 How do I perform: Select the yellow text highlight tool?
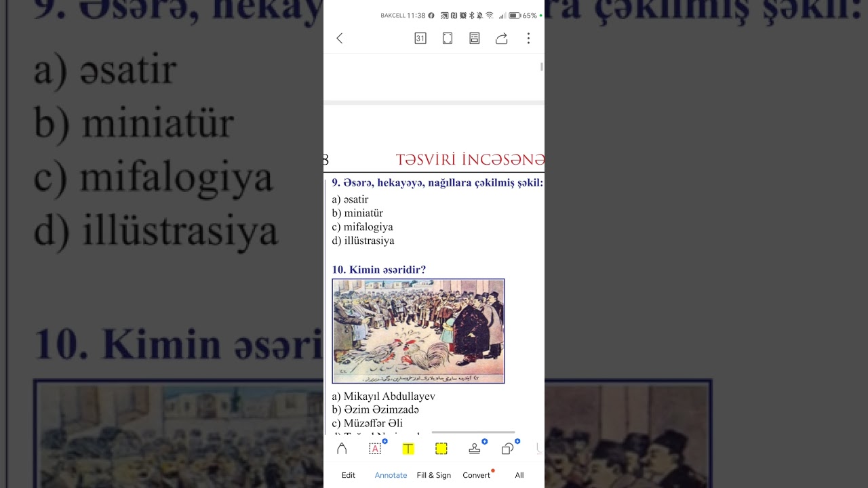[408, 449]
